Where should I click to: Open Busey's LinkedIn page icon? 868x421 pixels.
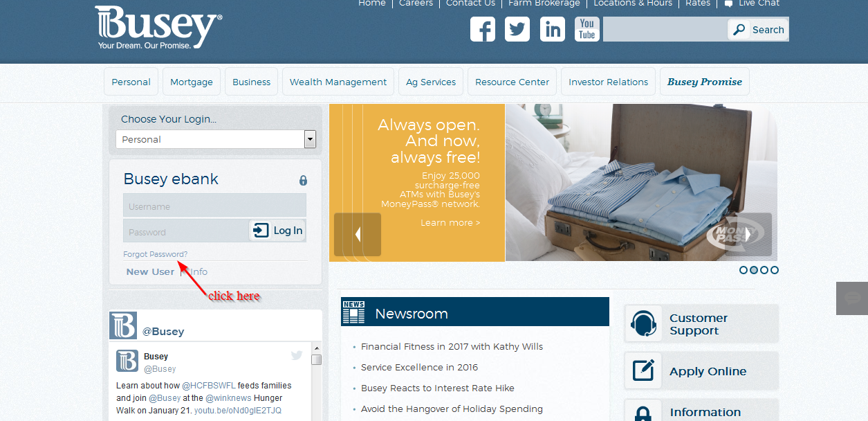[553, 29]
